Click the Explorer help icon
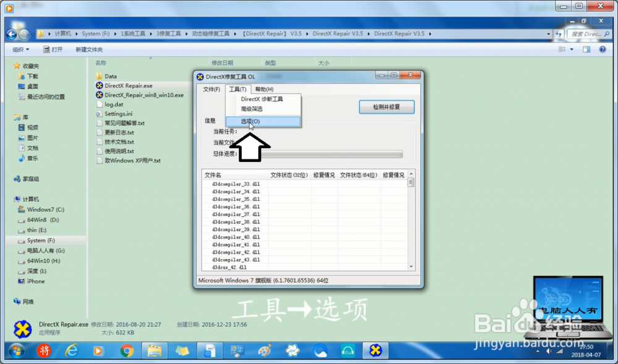Viewport: 618px width, 364px height. click(x=602, y=49)
